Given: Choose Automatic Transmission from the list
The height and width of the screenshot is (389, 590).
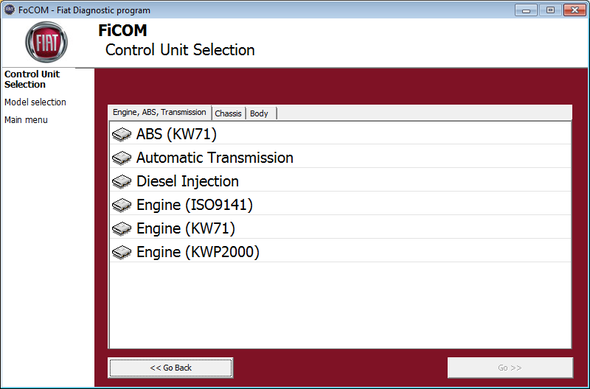Looking at the screenshot, I should (341, 158).
